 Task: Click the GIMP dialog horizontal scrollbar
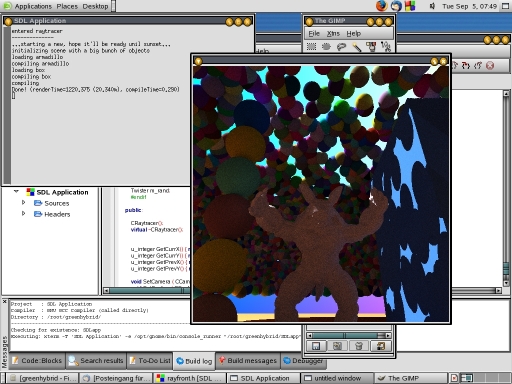pyautogui.click(x=349, y=335)
